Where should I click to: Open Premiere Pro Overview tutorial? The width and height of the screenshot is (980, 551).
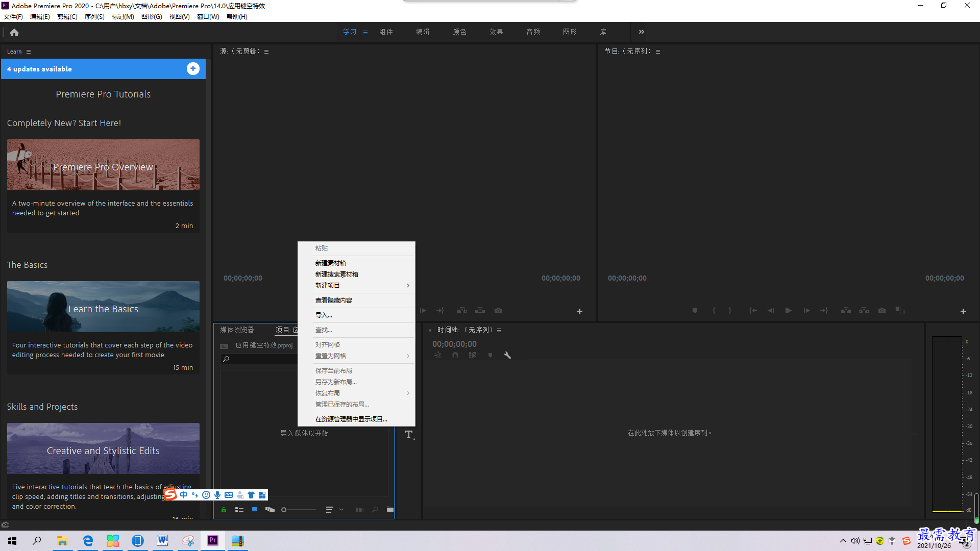[x=103, y=165]
